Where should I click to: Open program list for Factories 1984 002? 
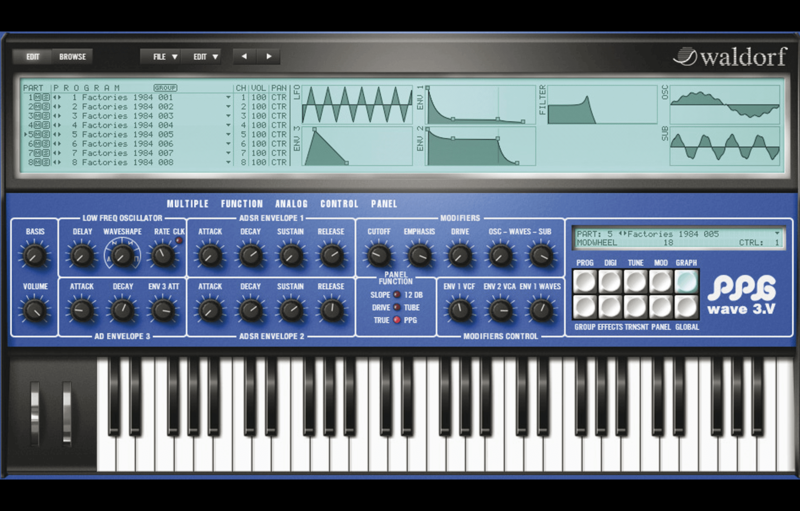point(229,107)
